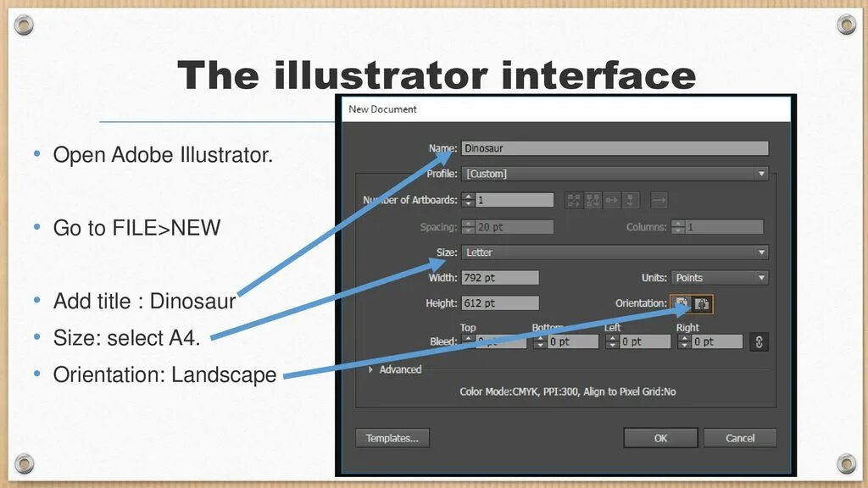868x488 pixels.
Task: Click the Spacing stepper arrows
Action: click(468, 227)
